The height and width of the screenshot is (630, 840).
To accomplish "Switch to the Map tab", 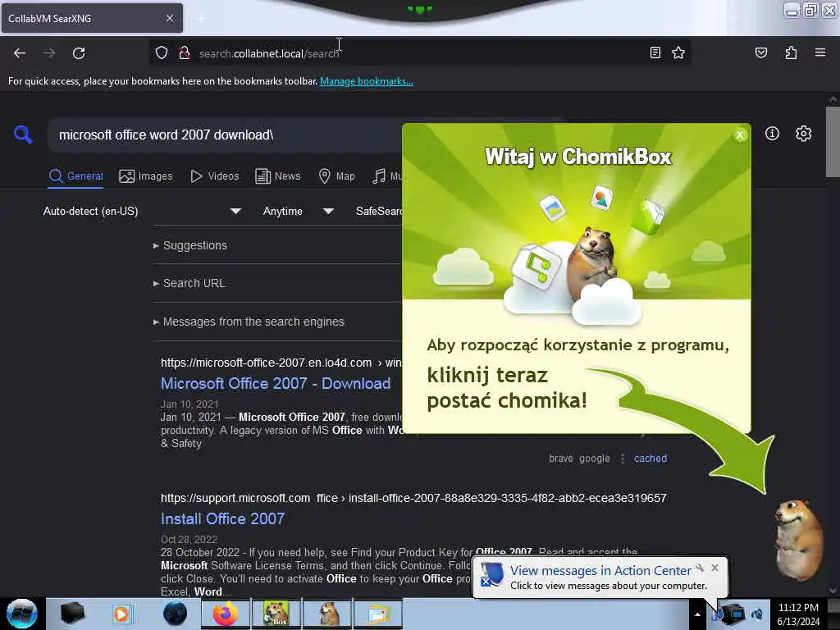I will [336, 176].
